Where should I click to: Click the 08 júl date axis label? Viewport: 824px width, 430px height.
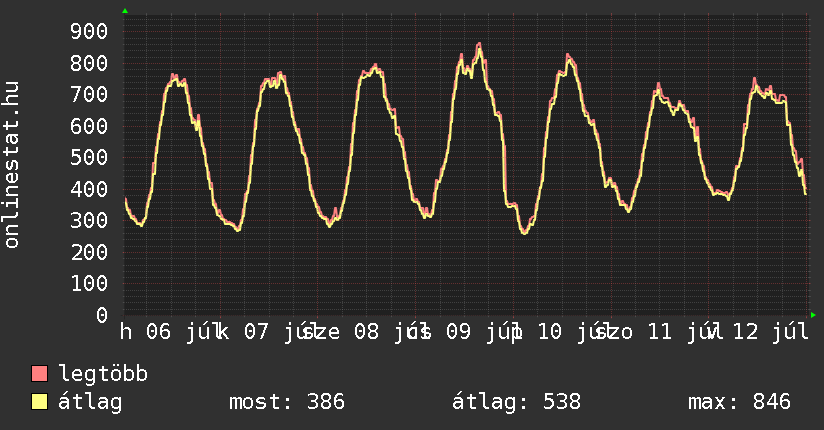point(386,332)
